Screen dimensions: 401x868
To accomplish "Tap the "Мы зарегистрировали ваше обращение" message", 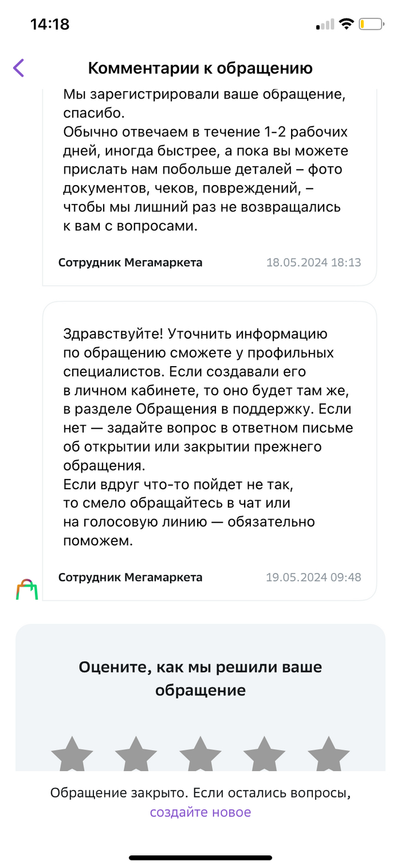I will 205,159.
